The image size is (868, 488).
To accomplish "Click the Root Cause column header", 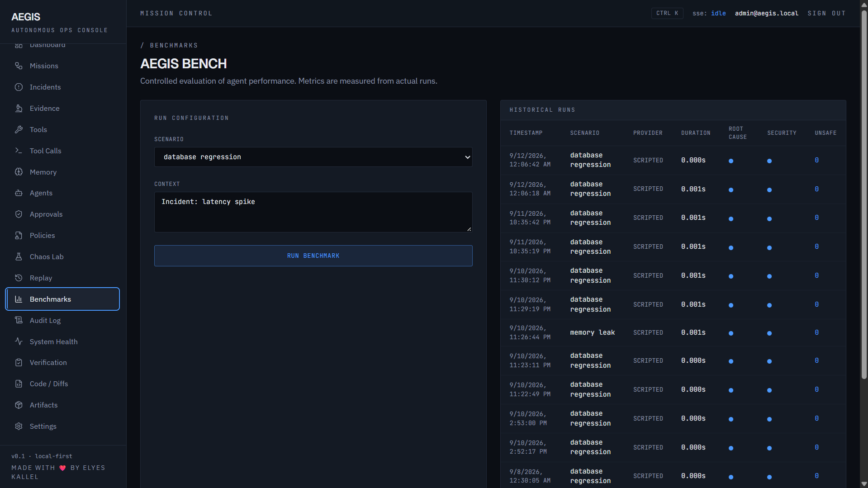I will (738, 133).
